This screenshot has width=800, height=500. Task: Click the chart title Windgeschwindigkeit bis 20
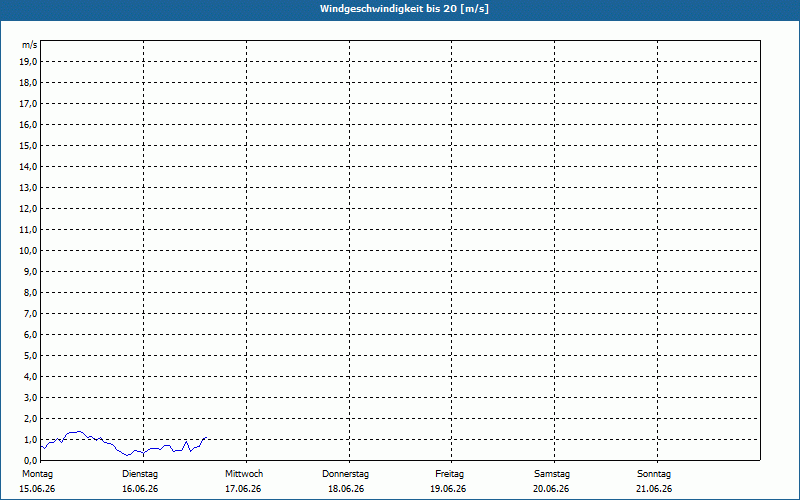tap(404, 9)
